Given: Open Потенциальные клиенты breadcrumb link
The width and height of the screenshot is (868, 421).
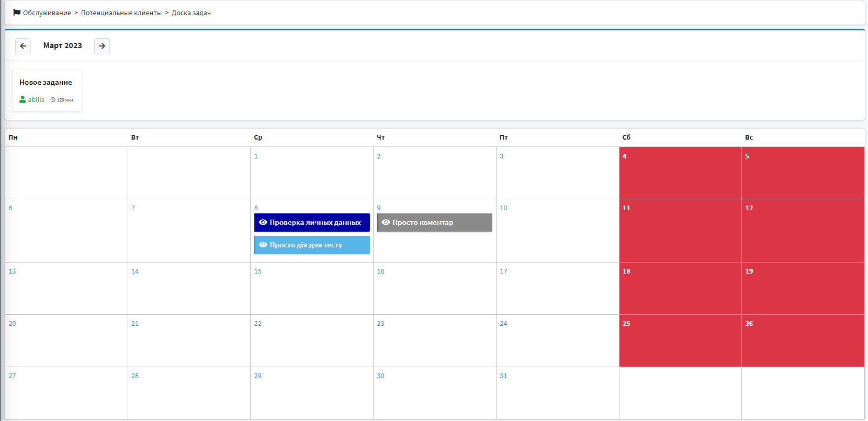Looking at the screenshot, I should (121, 13).
